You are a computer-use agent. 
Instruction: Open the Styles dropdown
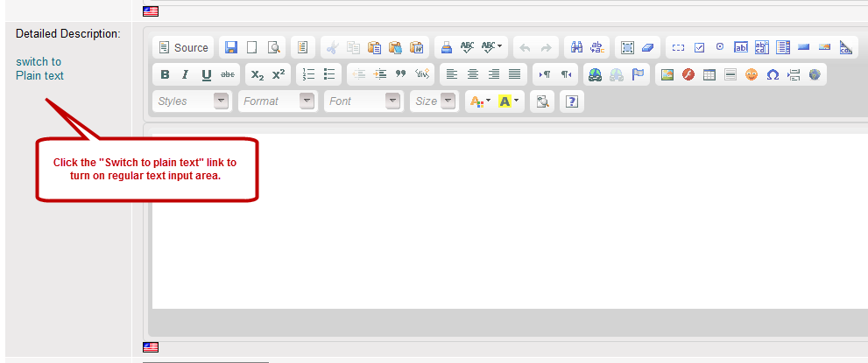[x=192, y=101]
